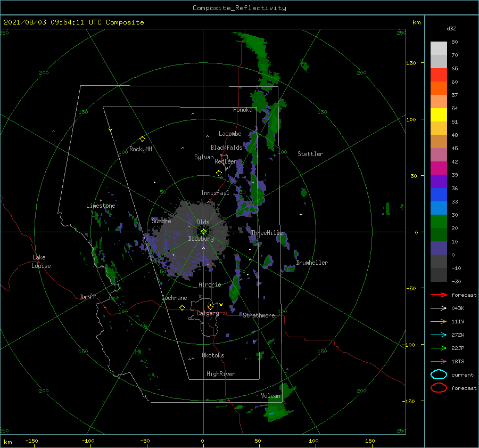Click the light gray 80 dBZ swatch

tap(439, 48)
